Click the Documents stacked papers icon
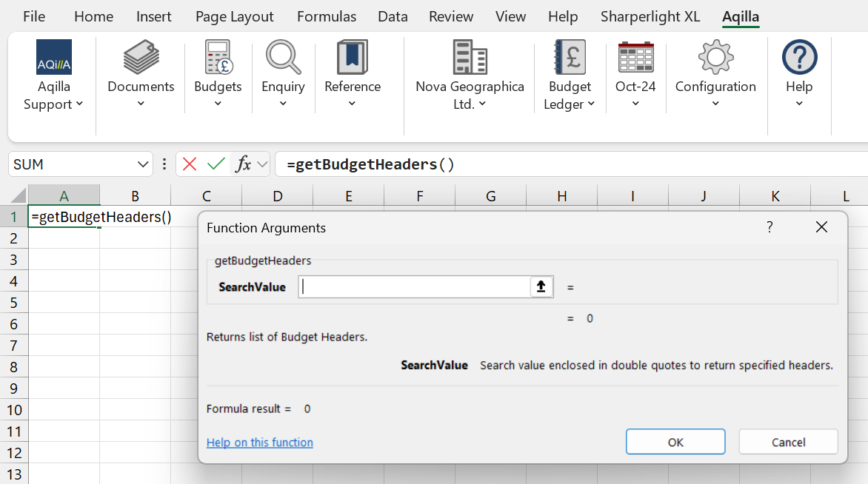This screenshot has height=484, width=868. pos(141,58)
